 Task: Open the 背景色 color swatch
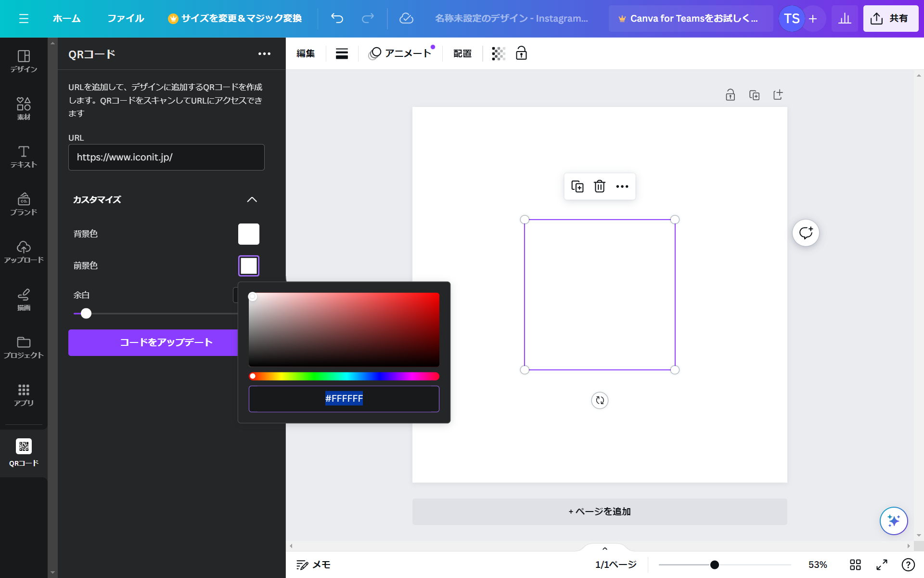pos(248,234)
